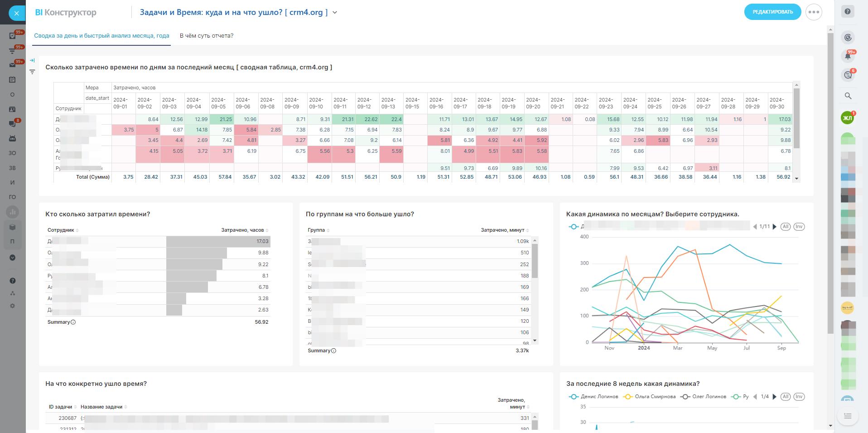The width and height of the screenshot is (868, 433).
Task: Open the notifications bell in the right sidebar
Action: [848, 56]
